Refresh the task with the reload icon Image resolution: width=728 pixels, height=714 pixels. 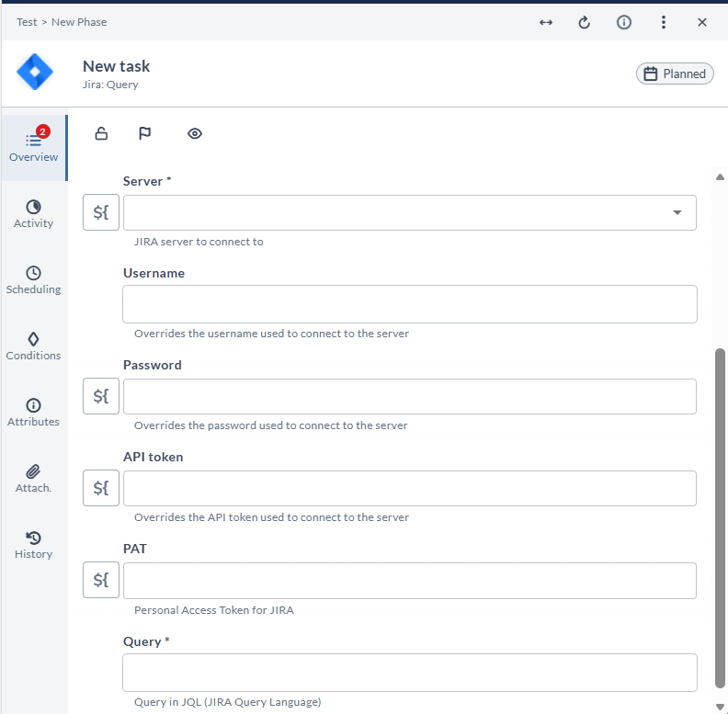(584, 22)
